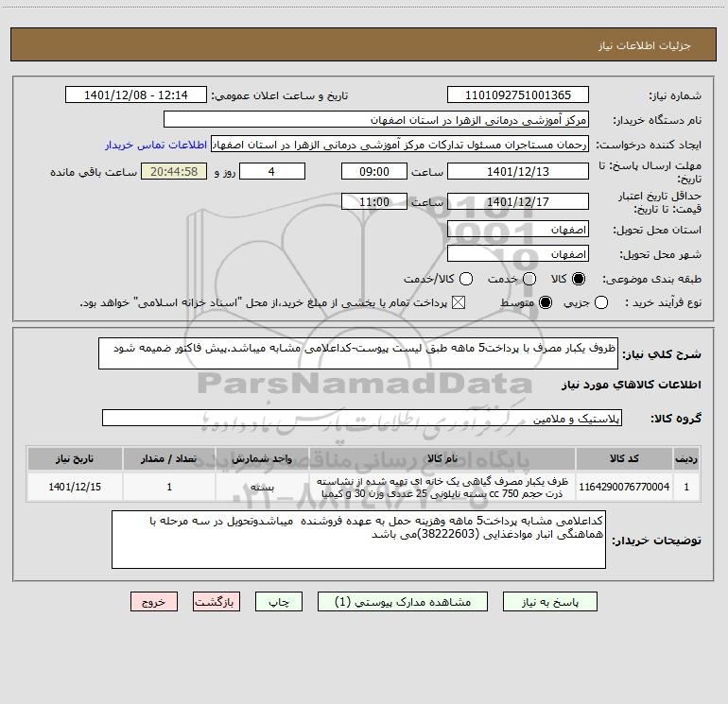Click the buyer organization name field

pos(376,120)
